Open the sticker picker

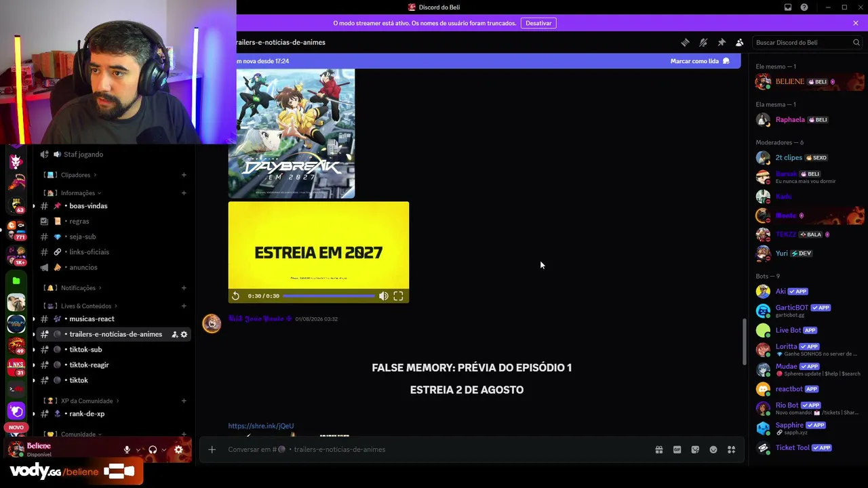coord(695,449)
